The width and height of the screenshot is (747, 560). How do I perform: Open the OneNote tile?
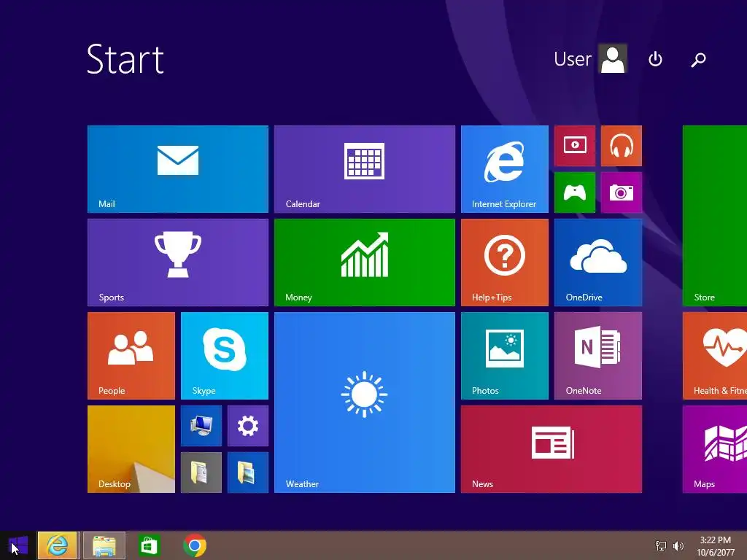[x=598, y=356]
